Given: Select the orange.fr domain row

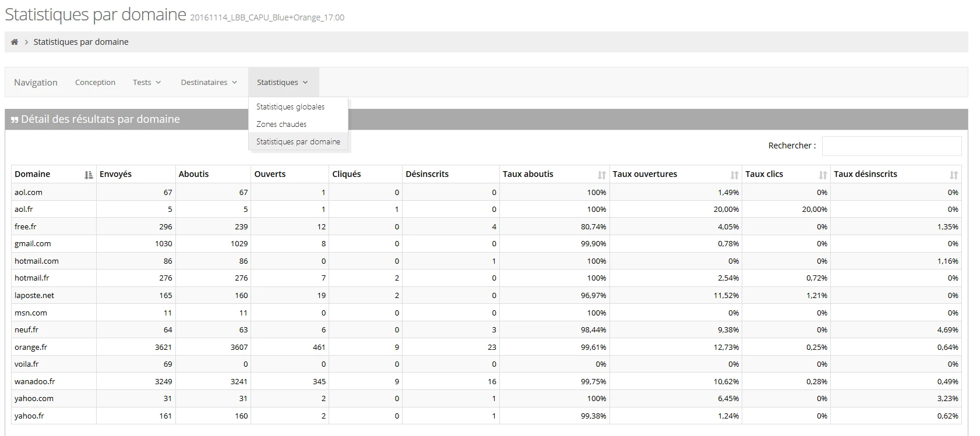Looking at the screenshot, I should [31, 347].
